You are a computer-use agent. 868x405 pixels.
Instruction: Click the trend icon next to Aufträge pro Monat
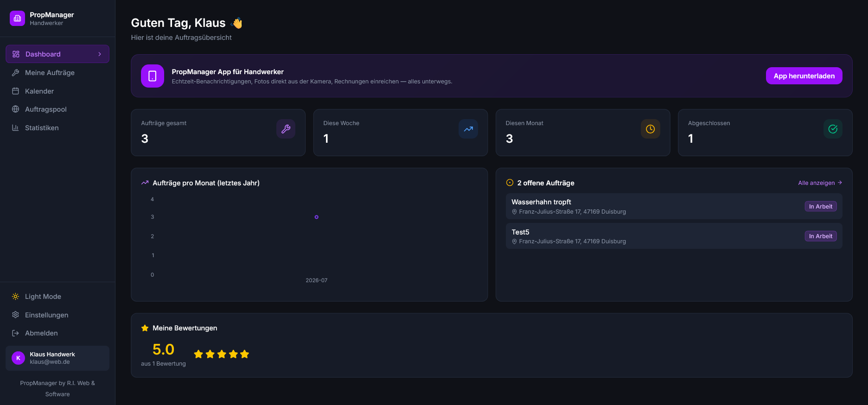click(x=145, y=183)
